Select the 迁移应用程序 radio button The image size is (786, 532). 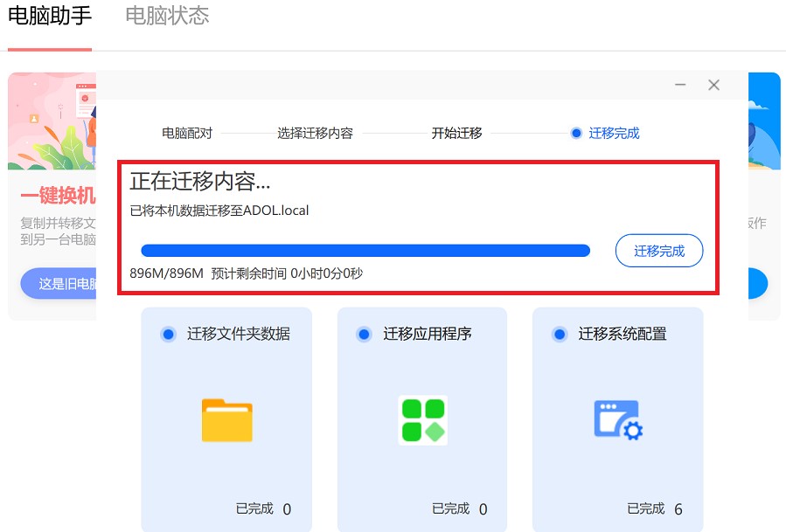click(x=364, y=334)
